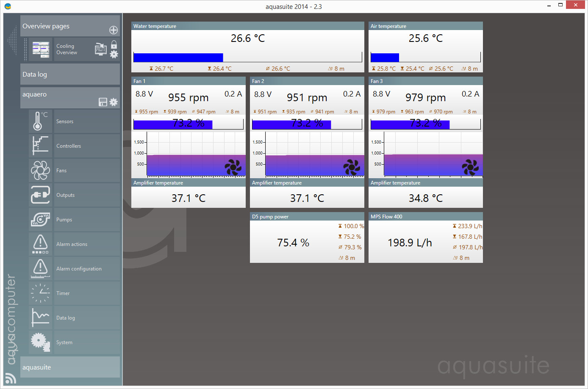Click the Air temperature panel title

click(388, 26)
